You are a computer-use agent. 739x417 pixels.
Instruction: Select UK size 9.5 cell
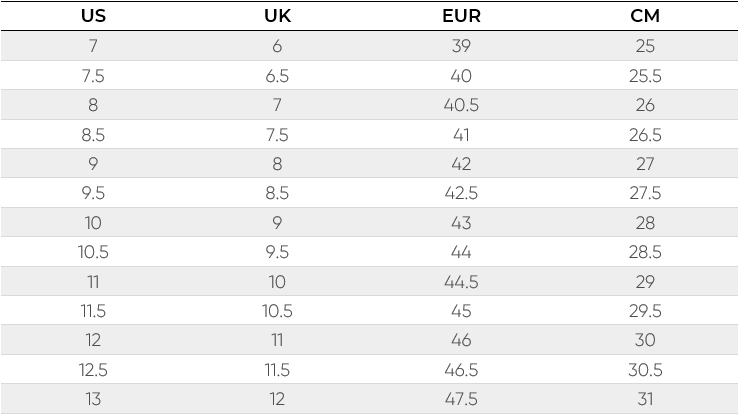(x=277, y=252)
